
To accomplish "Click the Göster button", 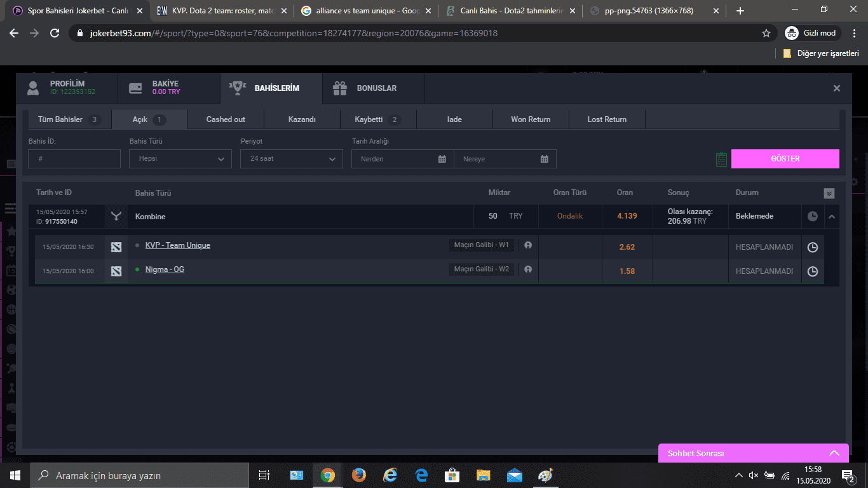I will pos(785,159).
